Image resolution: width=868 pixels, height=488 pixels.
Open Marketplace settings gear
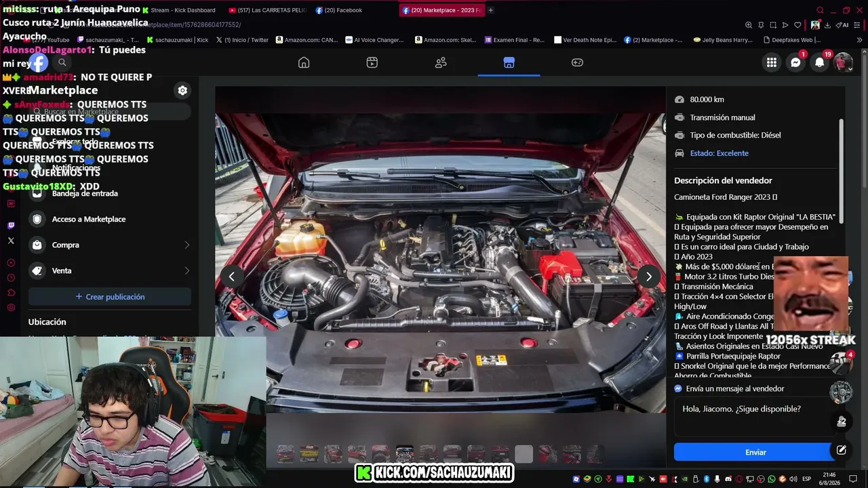pyautogui.click(x=182, y=90)
